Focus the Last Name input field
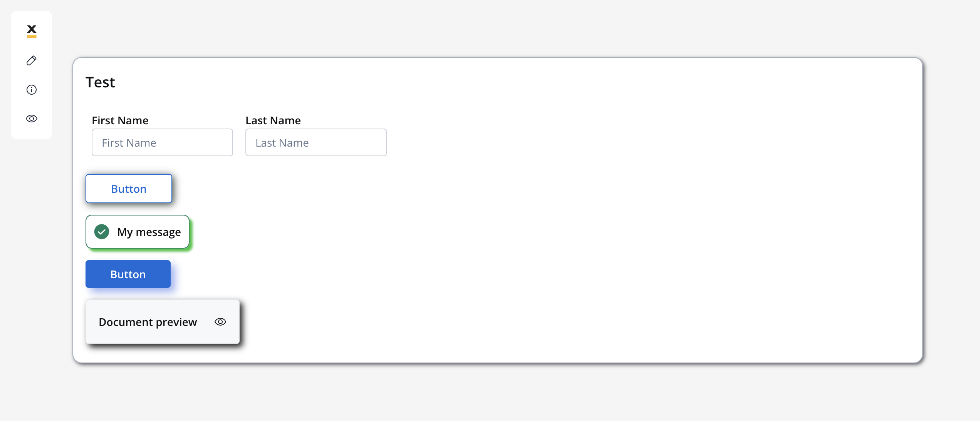Viewport: 980px width, 421px height. coord(316,142)
